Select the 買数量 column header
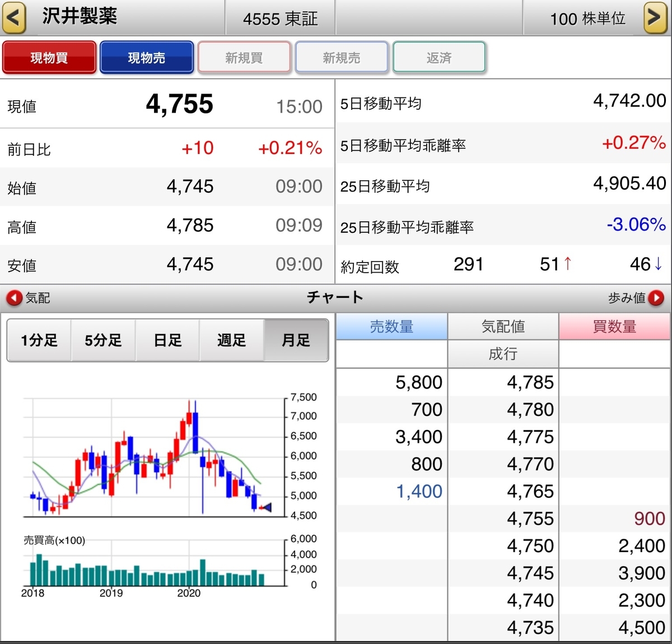Viewport: 672px width, 644px height. pos(615,326)
